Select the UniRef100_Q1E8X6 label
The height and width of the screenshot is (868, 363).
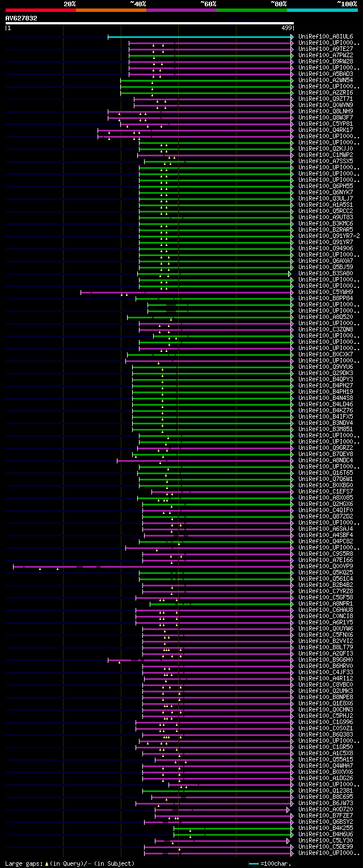click(326, 704)
